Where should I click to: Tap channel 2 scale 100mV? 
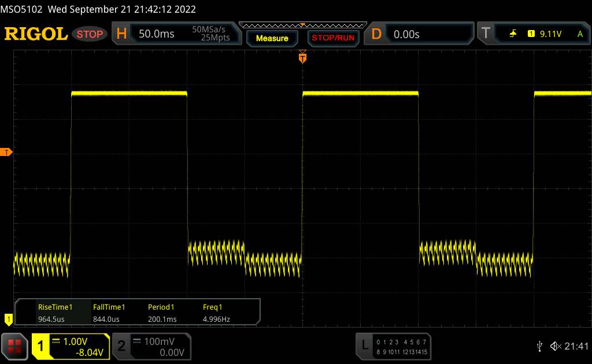tap(160, 341)
